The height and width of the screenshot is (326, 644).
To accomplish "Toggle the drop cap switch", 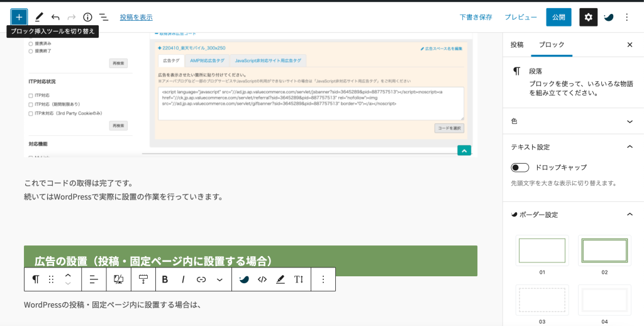I will point(519,168).
